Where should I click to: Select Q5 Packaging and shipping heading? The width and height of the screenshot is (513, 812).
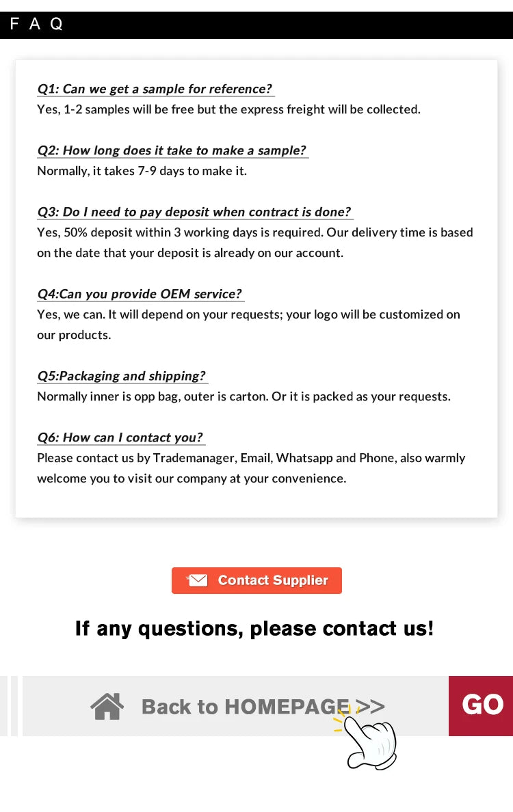coord(122,376)
